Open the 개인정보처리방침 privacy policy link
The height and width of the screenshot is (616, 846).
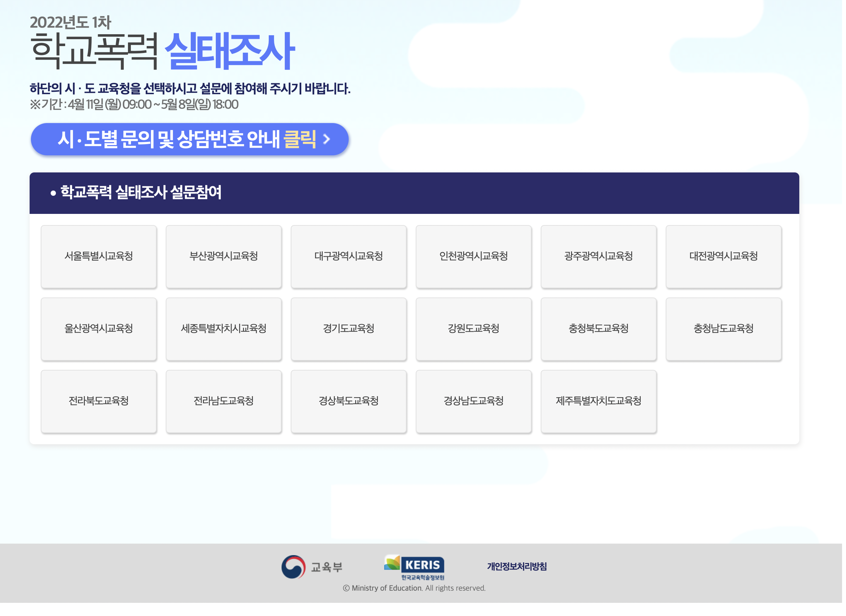517,565
